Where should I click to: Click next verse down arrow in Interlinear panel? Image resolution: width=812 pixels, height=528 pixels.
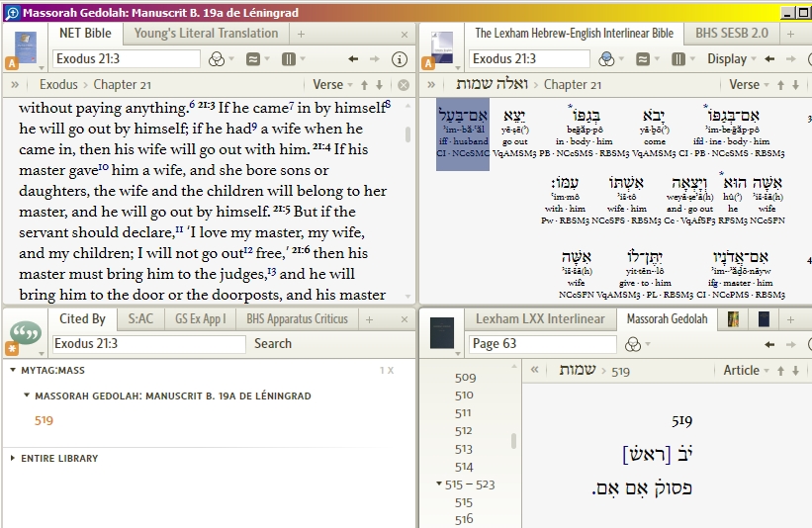[795, 85]
